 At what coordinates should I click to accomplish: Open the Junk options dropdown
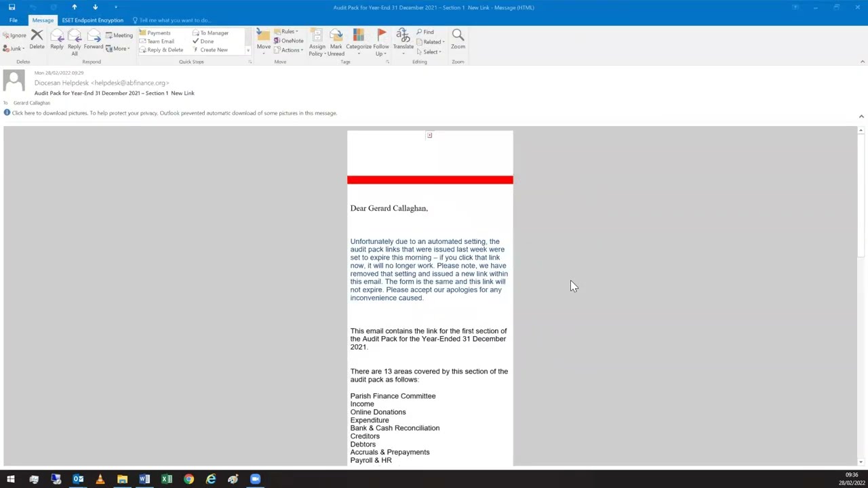(14, 48)
